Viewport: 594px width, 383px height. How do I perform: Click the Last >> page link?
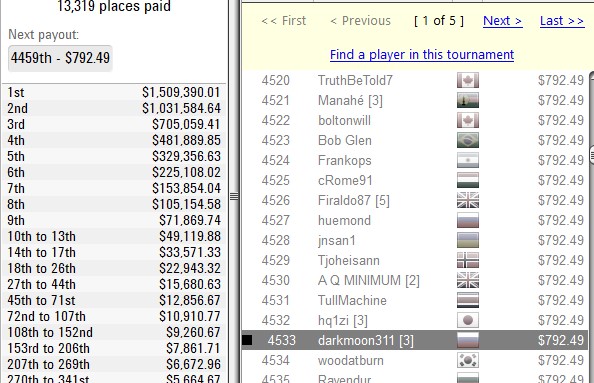coord(562,21)
